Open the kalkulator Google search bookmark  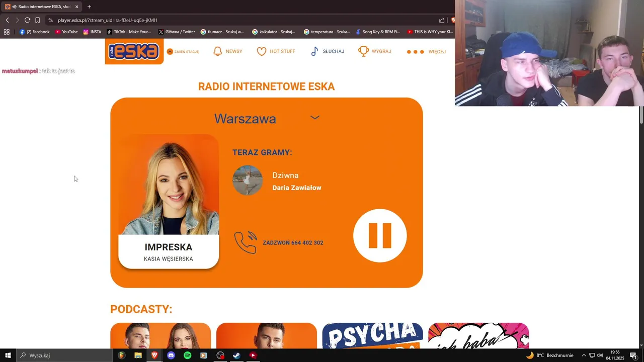click(x=274, y=32)
